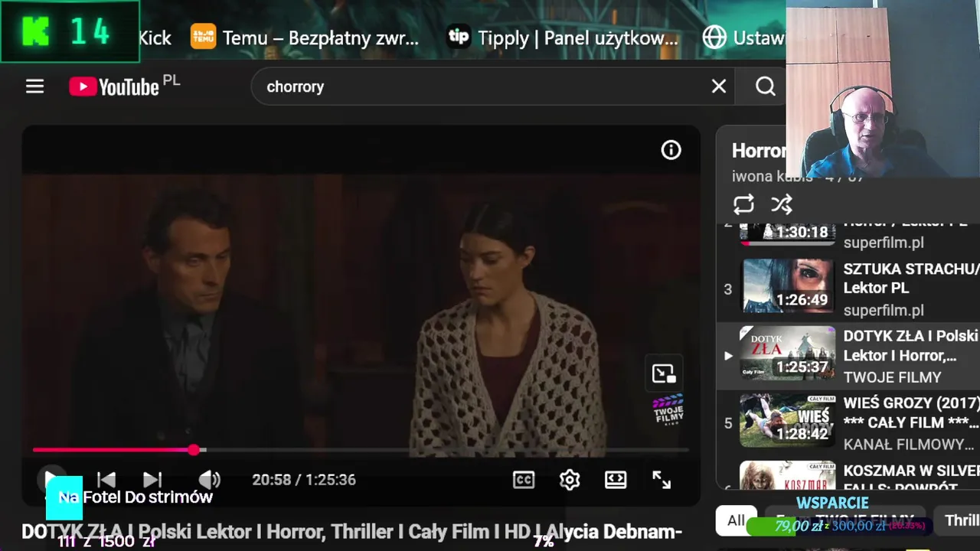Open player settings gear
Screen dimensions: 980x551
tap(570, 480)
